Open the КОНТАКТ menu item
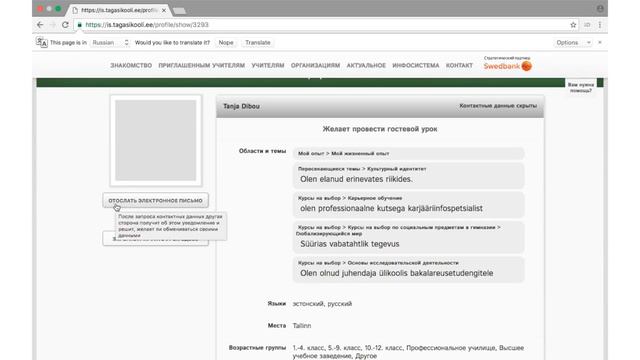 point(459,65)
